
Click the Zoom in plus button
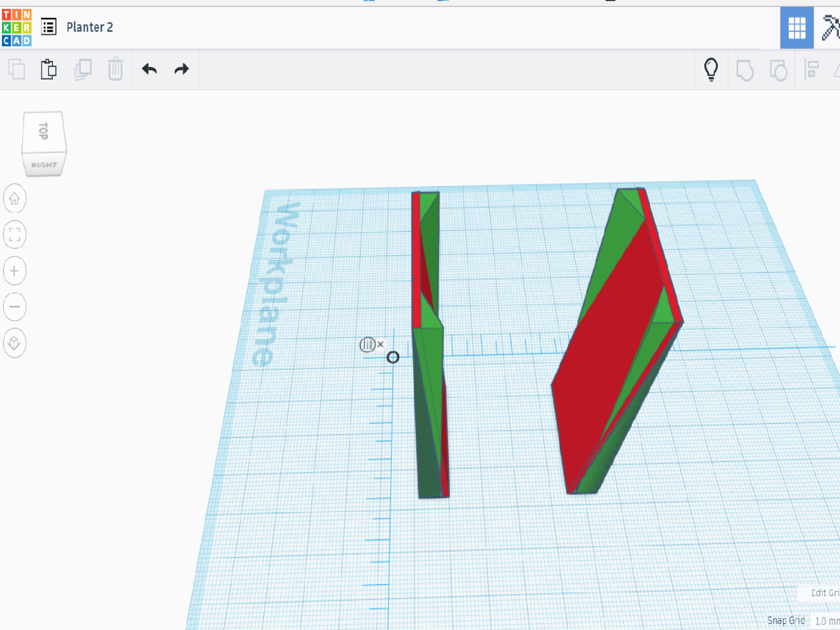(15, 271)
